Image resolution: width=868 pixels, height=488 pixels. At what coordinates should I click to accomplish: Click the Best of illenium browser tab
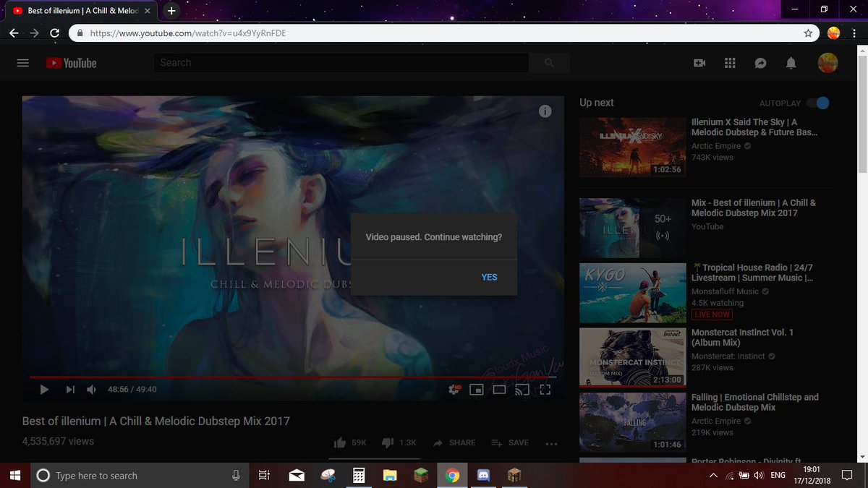pyautogui.click(x=81, y=11)
